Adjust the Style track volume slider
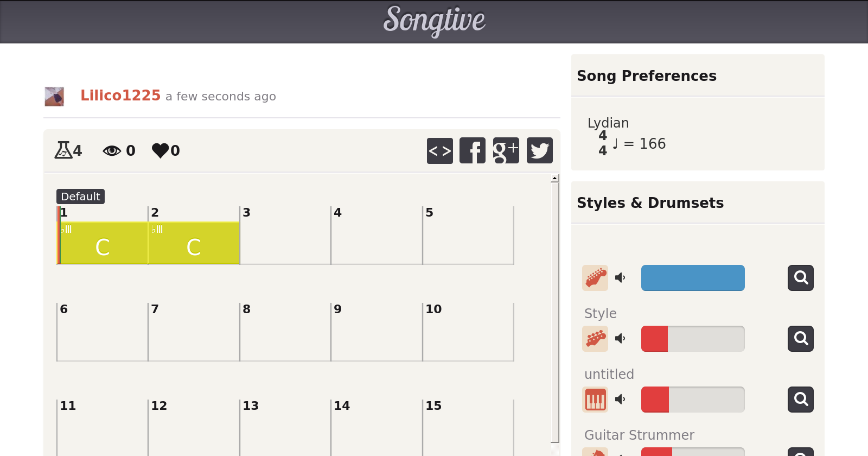Viewport: 868px width, 456px height. [x=693, y=339]
